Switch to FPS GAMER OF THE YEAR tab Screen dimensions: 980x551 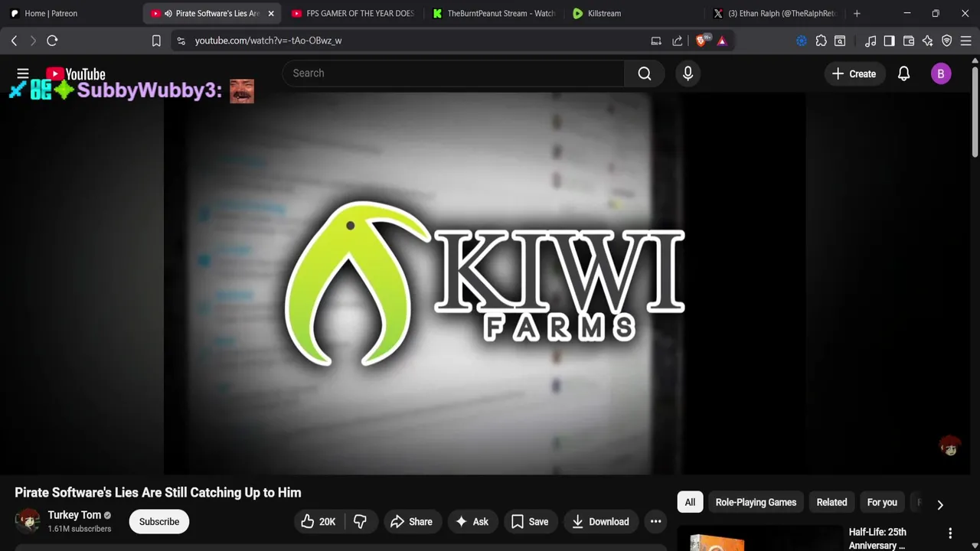pyautogui.click(x=353, y=13)
